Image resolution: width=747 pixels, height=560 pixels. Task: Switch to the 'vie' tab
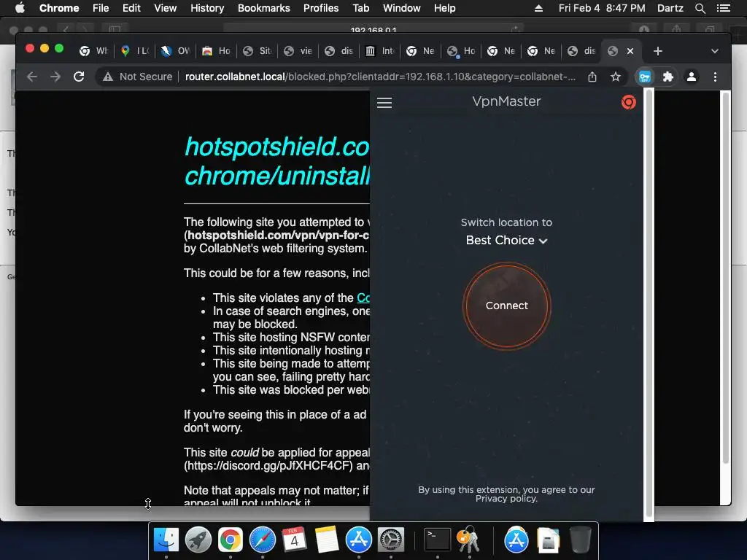coord(298,51)
